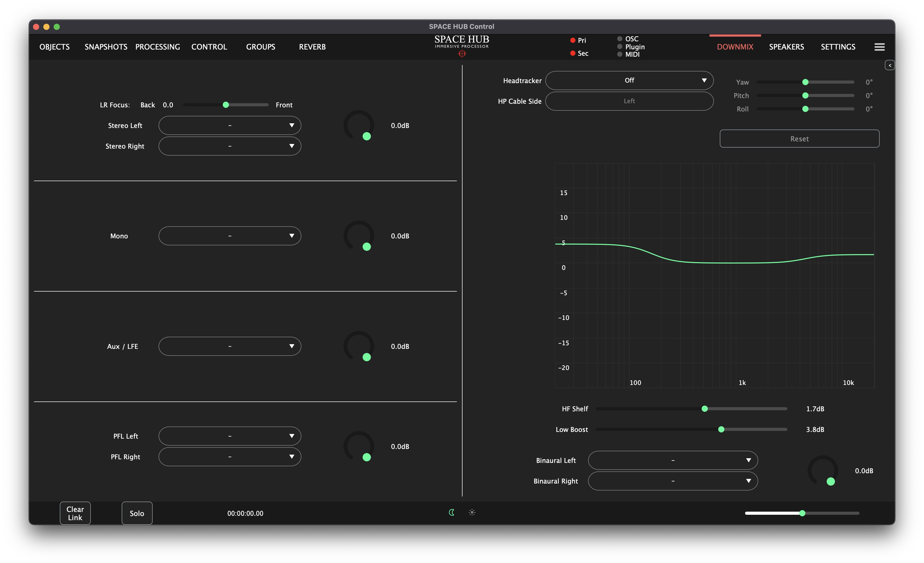This screenshot has height=563, width=924.
Task: Switch to dark mode moon icon
Action: [451, 512]
